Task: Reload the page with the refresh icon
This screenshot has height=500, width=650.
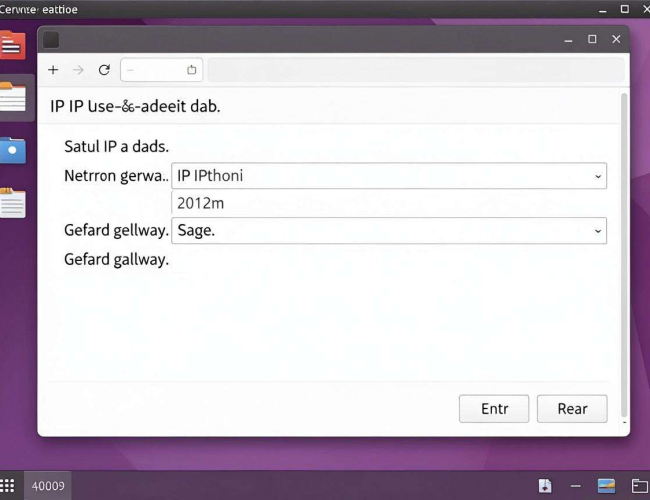Action: pyautogui.click(x=104, y=70)
